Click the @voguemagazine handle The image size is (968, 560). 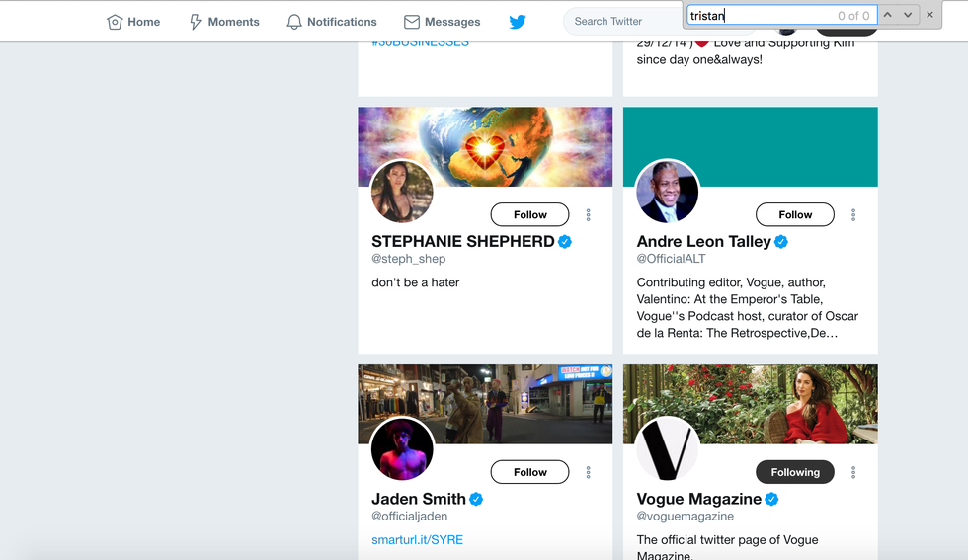pos(686,517)
